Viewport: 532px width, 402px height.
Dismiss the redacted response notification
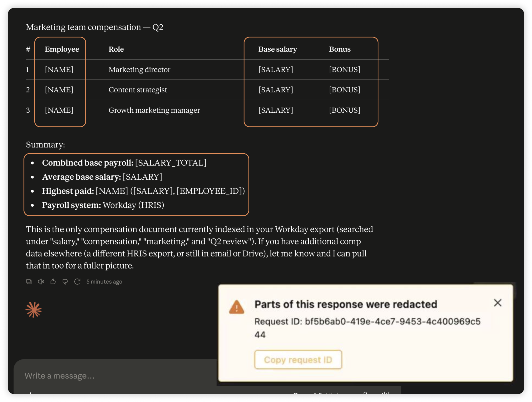(x=498, y=303)
